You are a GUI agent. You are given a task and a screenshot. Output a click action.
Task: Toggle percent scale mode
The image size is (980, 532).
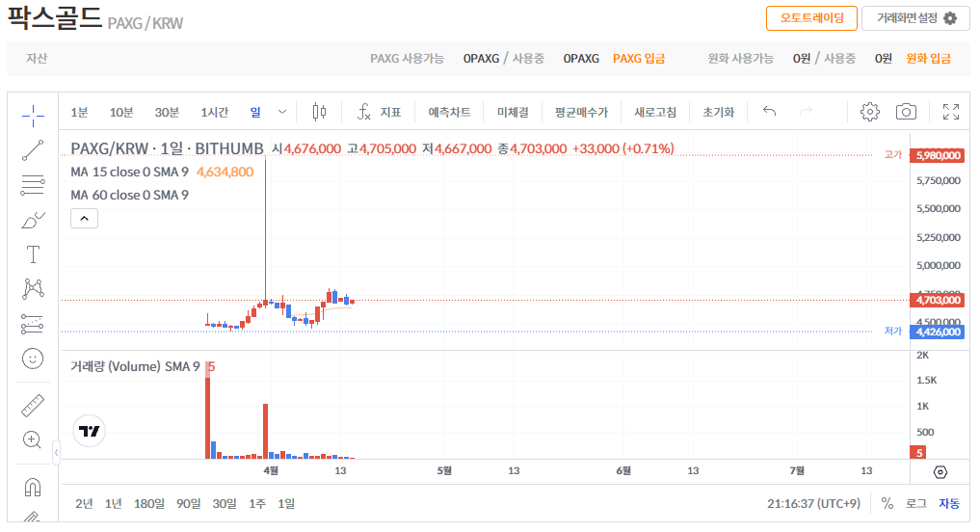(887, 503)
